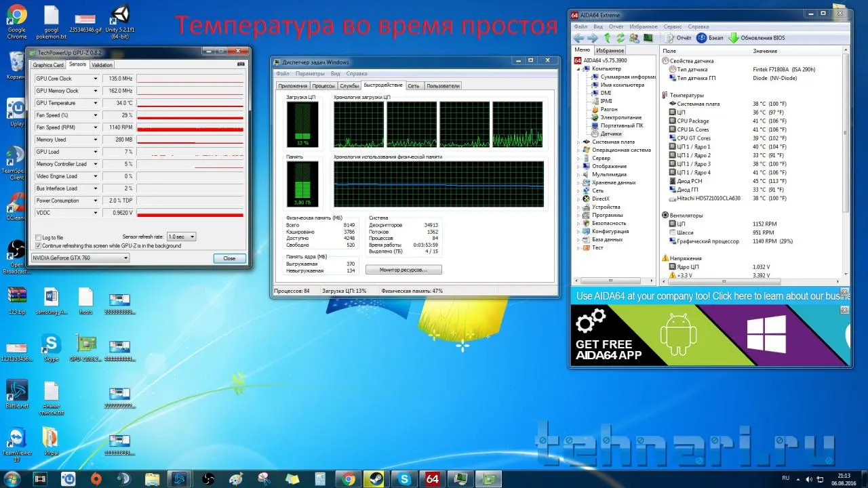
Task: Open the Файл menu in Task Manager
Action: click(282, 73)
